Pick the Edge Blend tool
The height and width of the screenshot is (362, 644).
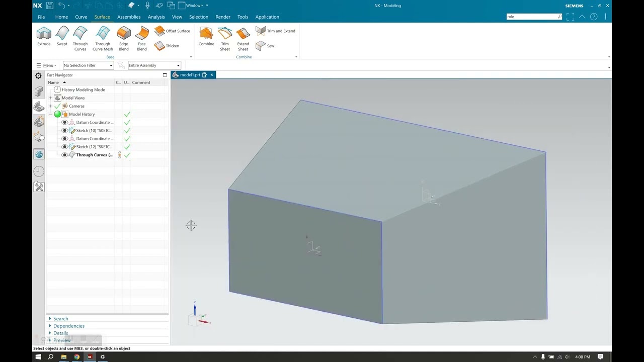124,39
